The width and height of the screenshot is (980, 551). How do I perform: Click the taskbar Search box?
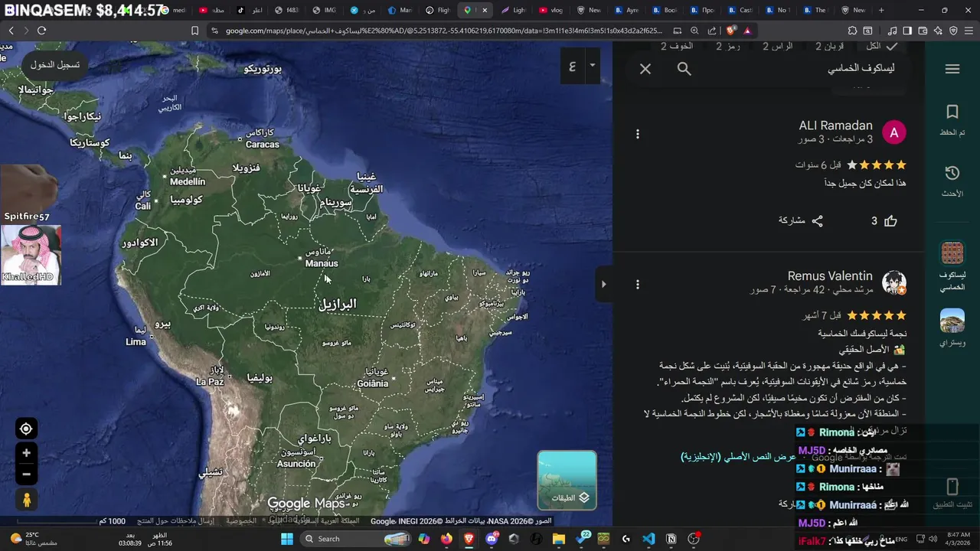(356, 539)
